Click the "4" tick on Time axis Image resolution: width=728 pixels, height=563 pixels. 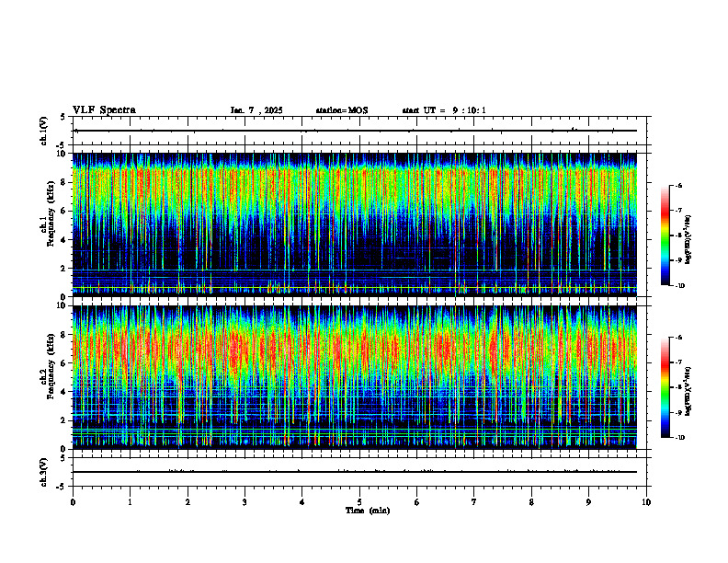click(x=302, y=502)
